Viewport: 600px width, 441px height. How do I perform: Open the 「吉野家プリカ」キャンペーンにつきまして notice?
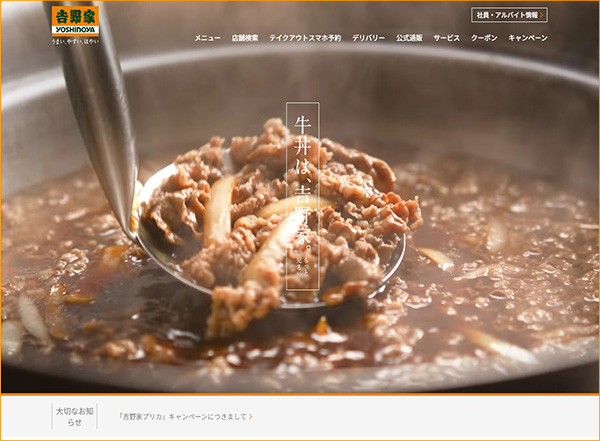point(185,416)
